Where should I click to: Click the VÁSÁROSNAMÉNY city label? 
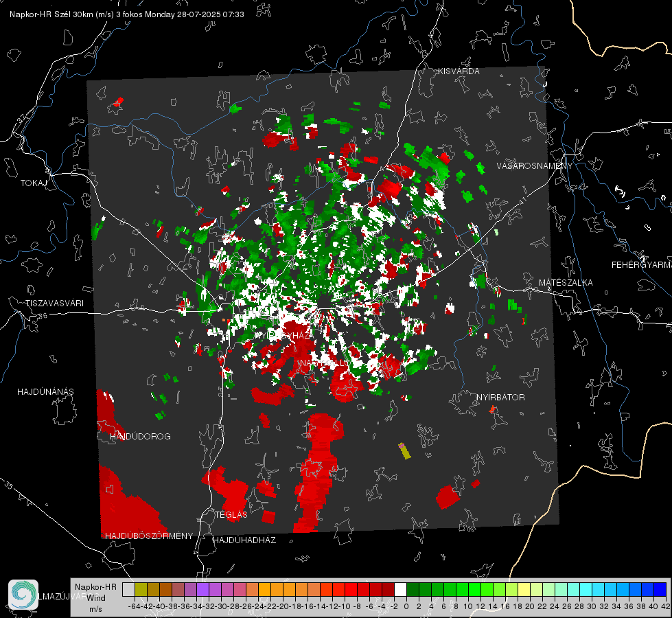(x=535, y=165)
